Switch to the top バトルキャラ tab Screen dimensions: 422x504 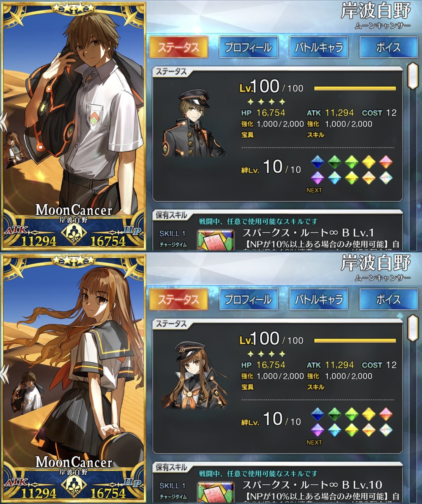[319, 47]
